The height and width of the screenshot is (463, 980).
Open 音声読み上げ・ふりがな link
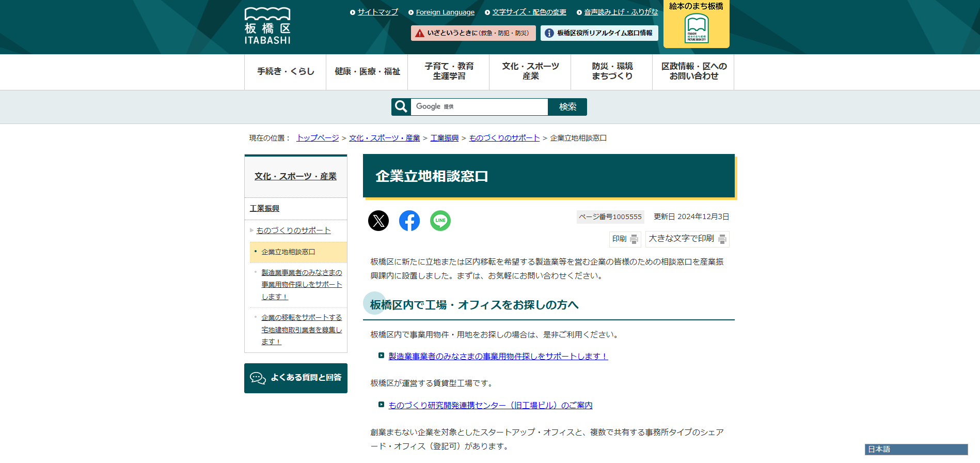(x=621, y=12)
